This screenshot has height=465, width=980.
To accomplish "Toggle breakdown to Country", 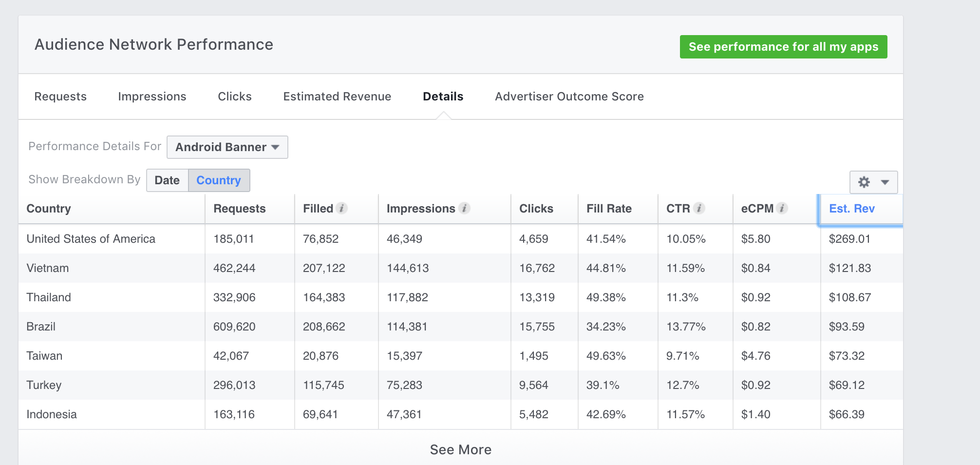I will click(219, 180).
